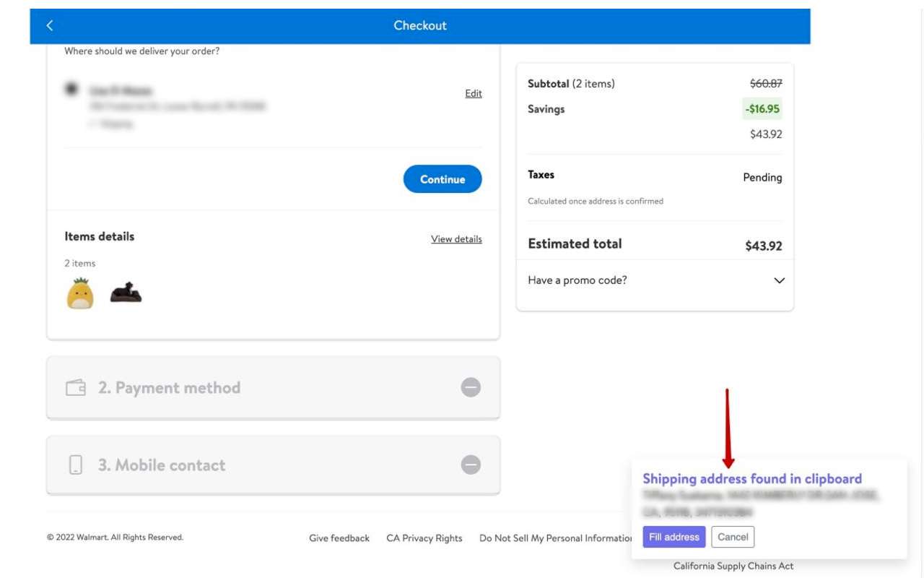This screenshot has height=578, width=924.
Task: Click the Taxes Pending status
Action: point(762,178)
